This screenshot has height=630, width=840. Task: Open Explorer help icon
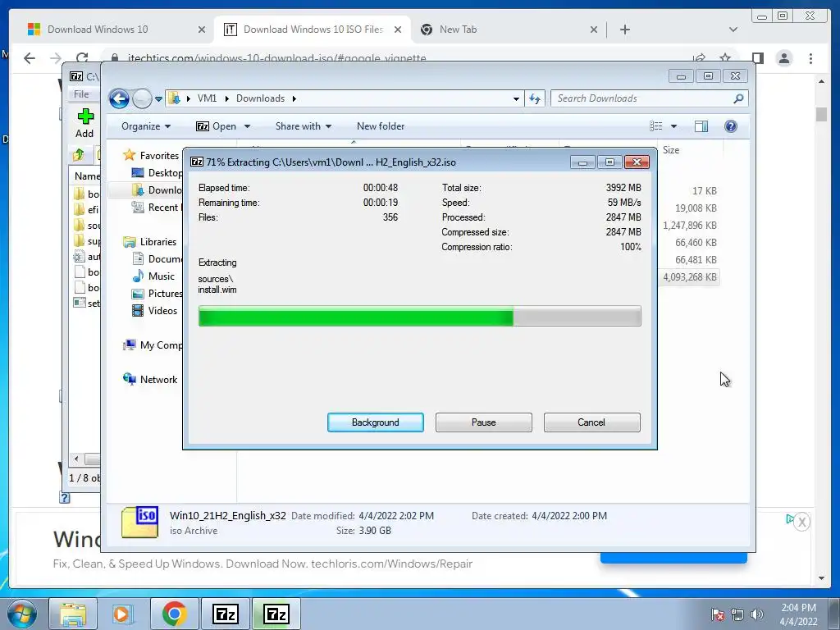(731, 126)
